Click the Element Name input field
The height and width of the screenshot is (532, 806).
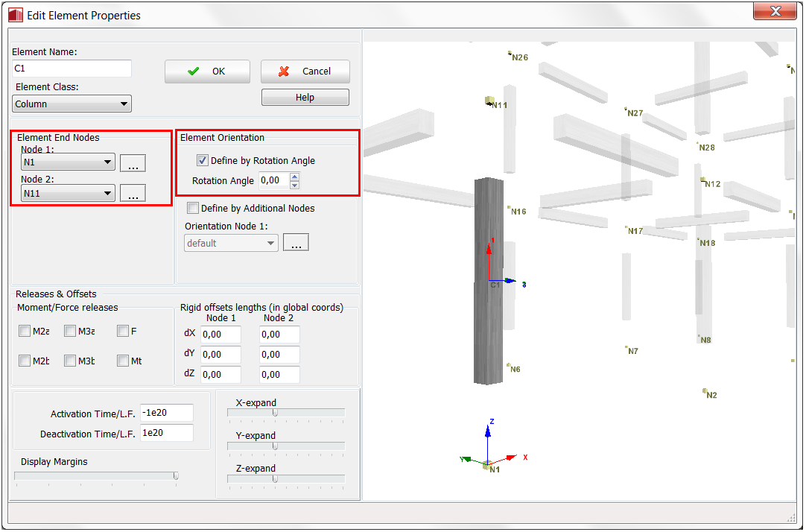pyautogui.click(x=72, y=69)
